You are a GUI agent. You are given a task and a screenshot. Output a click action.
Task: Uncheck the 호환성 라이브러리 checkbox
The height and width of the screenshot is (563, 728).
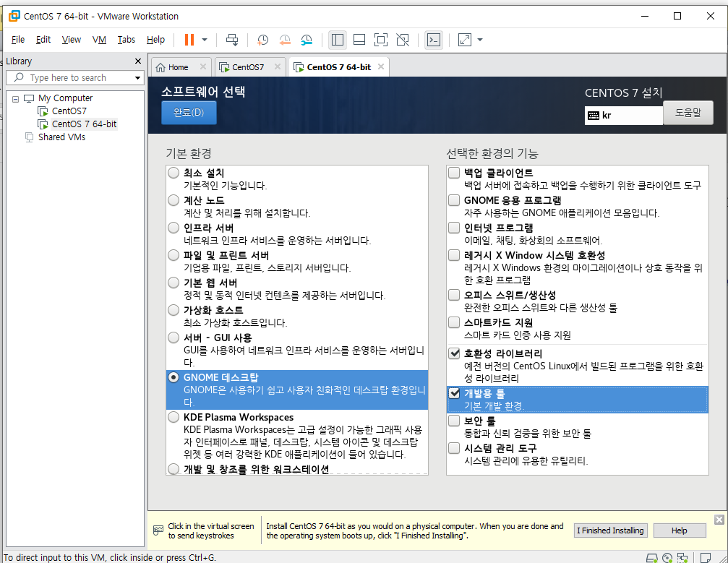click(454, 353)
